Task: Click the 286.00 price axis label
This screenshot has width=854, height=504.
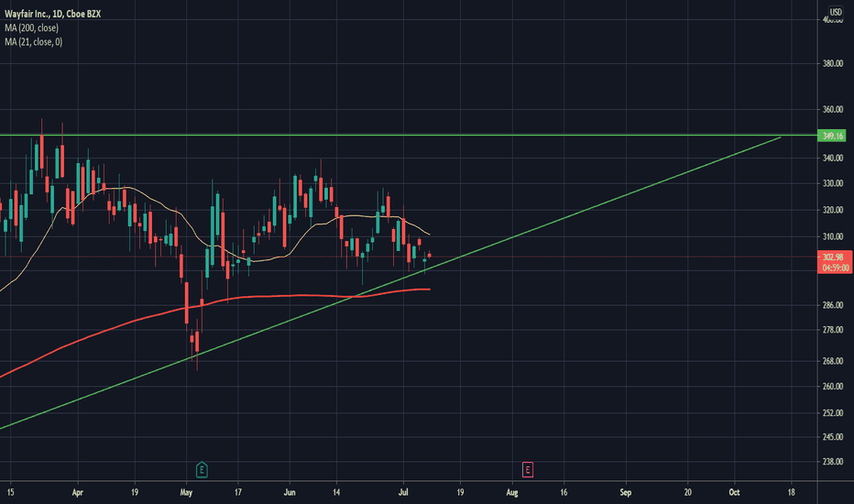Action: pyautogui.click(x=833, y=305)
